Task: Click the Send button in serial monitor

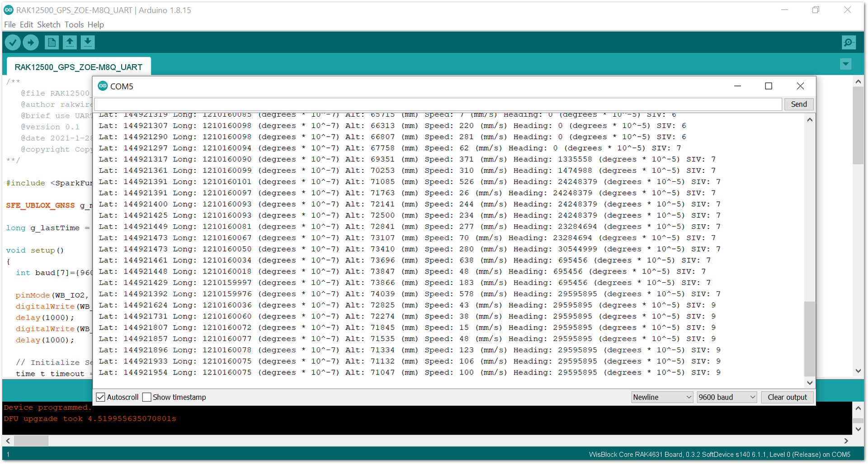Action: coord(798,104)
